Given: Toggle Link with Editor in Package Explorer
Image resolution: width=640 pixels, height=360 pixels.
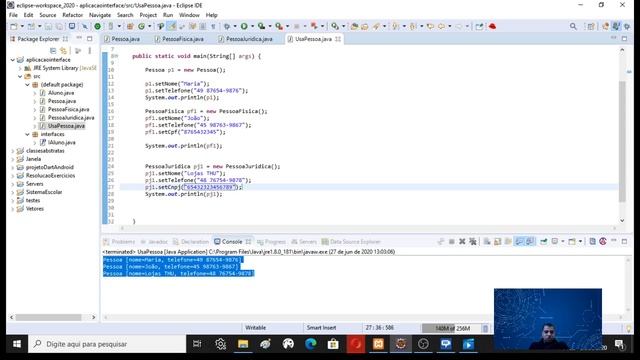Looking at the screenshot, I should point(63,51).
